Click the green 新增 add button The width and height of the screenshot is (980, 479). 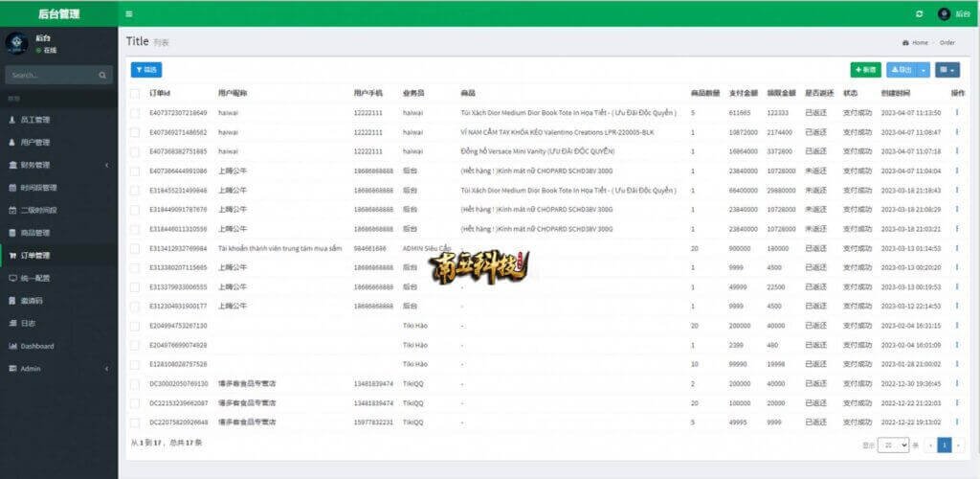865,70
